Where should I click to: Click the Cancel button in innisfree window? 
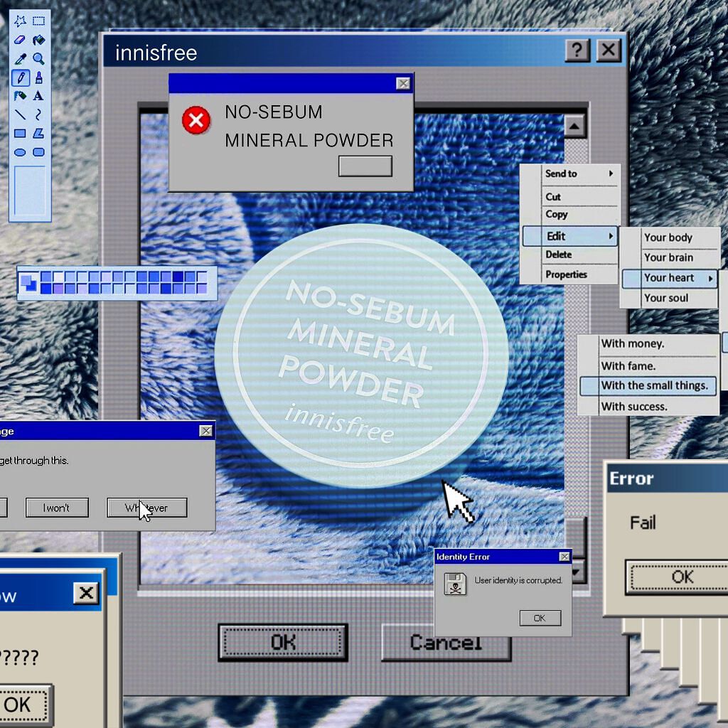point(446,643)
